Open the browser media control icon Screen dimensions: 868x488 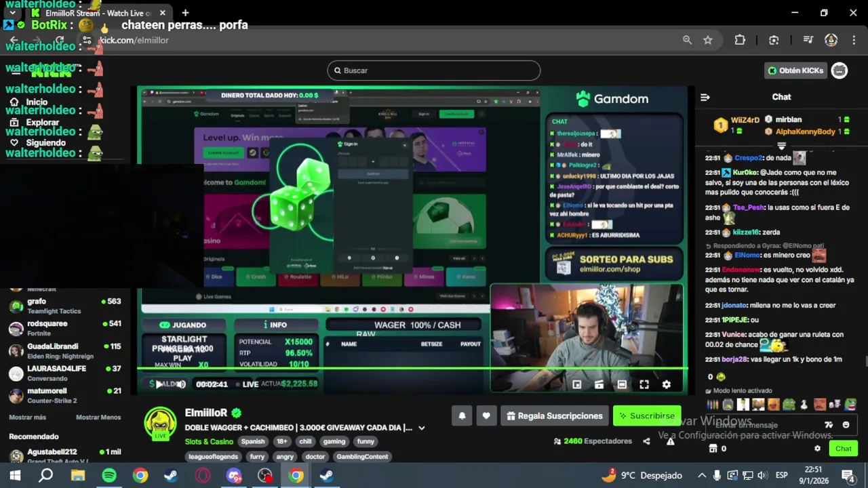tap(808, 40)
